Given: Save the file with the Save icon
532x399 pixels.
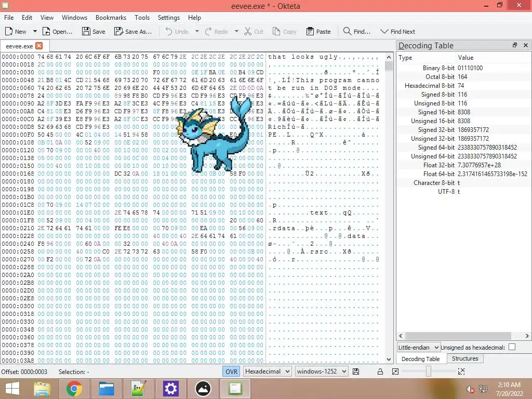Looking at the screenshot, I should (86, 32).
